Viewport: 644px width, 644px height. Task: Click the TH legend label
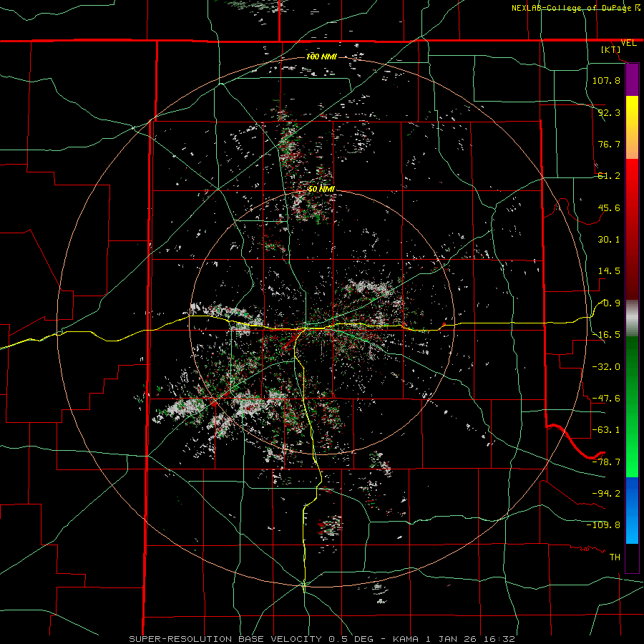click(x=615, y=557)
